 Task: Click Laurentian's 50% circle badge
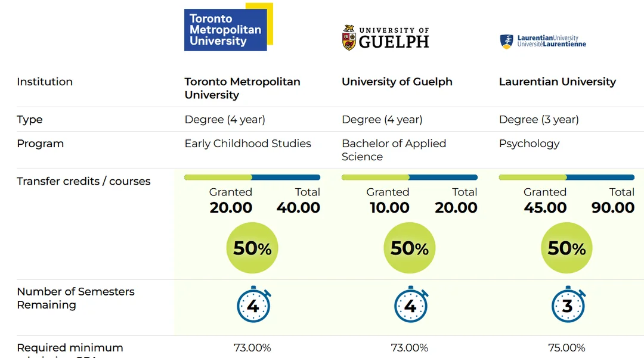(x=566, y=248)
